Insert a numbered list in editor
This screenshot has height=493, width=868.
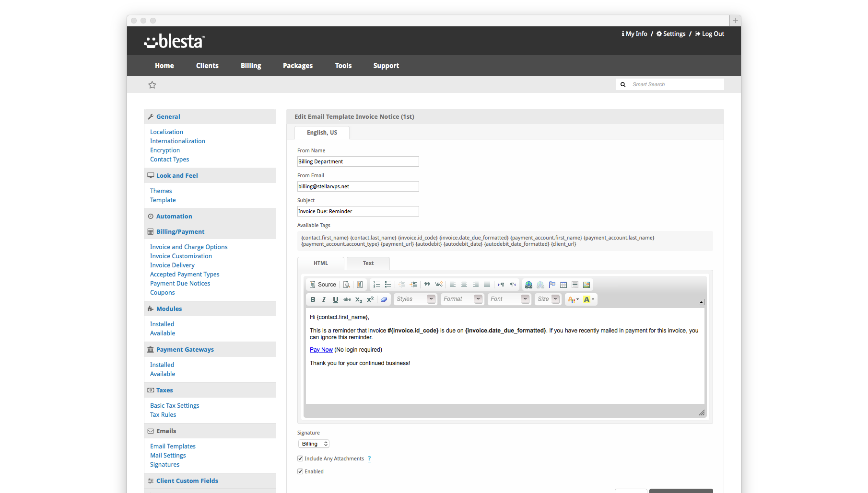pyautogui.click(x=376, y=285)
